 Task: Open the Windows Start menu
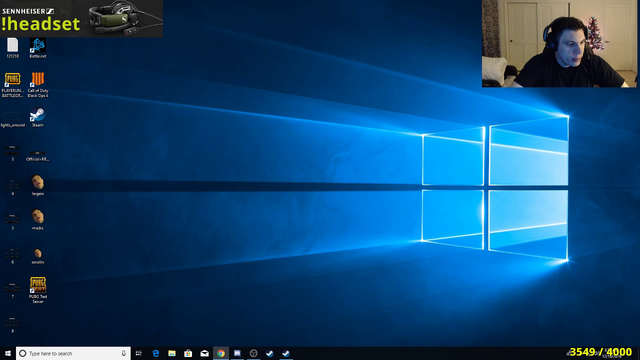pos(8,353)
